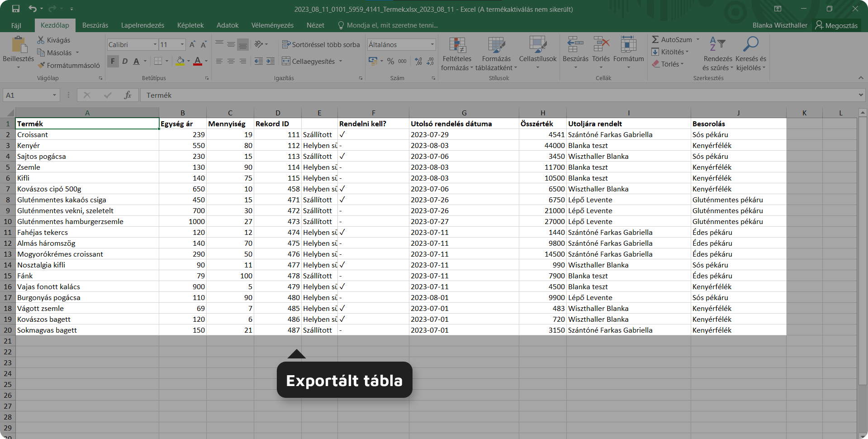Screen dimensions: 868x439
Task: Click the Mondja el search box
Action: tap(388, 25)
